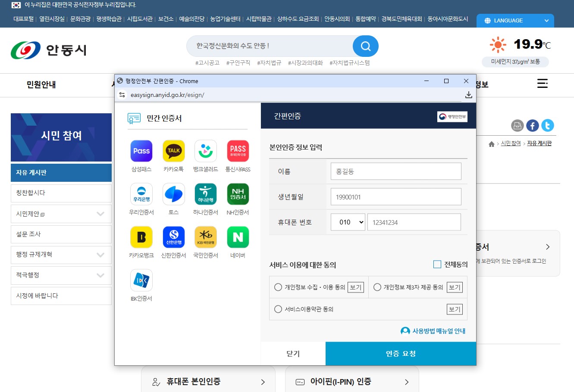Share page via Facebook icon
This screenshot has width=574, height=392.
click(x=533, y=125)
